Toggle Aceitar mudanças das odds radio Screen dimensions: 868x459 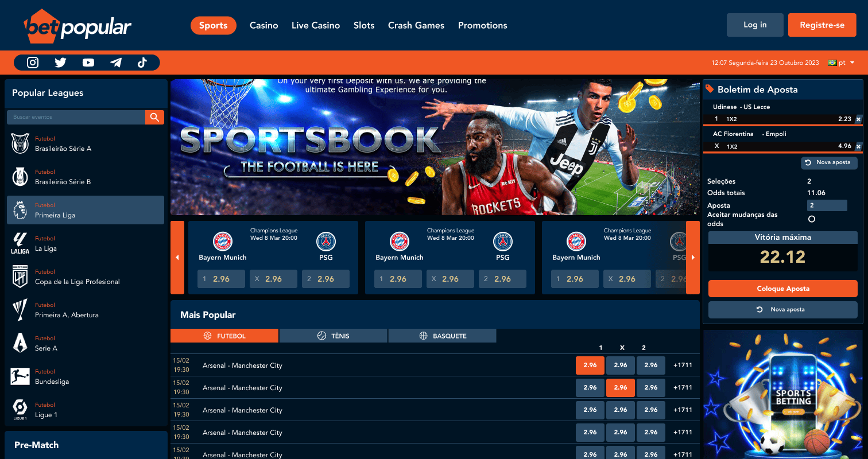pos(811,219)
